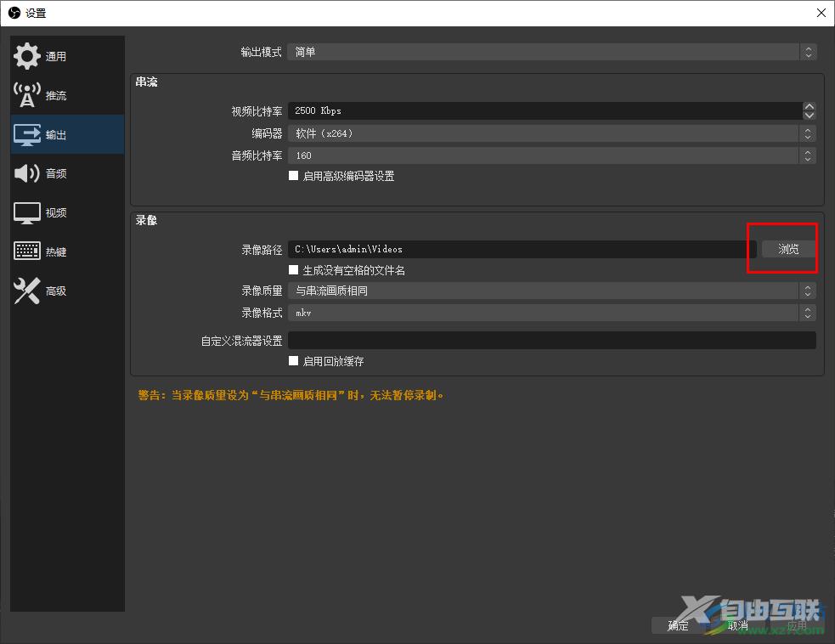The width and height of the screenshot is (835, 644).
Task: Open the 通用 (General) gear icon
Action: click(x=26, y=56)
